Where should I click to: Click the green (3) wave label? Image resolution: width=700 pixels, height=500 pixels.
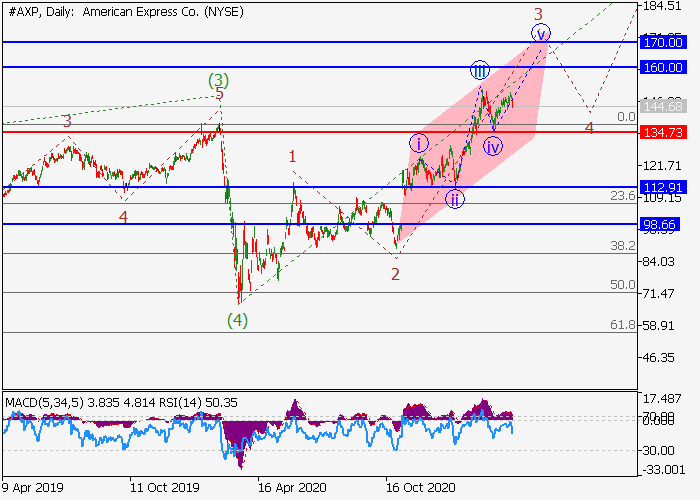pos(218,81)
